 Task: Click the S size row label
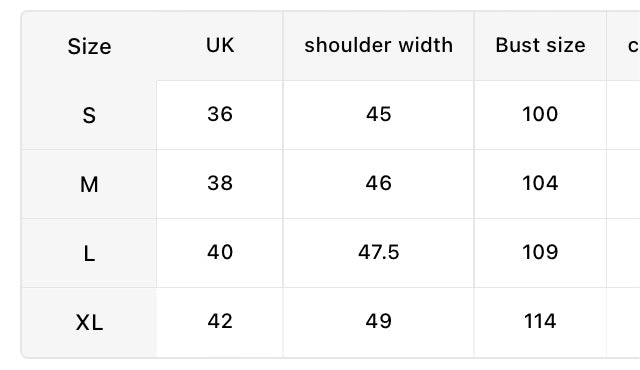click(x=89, y=115)
